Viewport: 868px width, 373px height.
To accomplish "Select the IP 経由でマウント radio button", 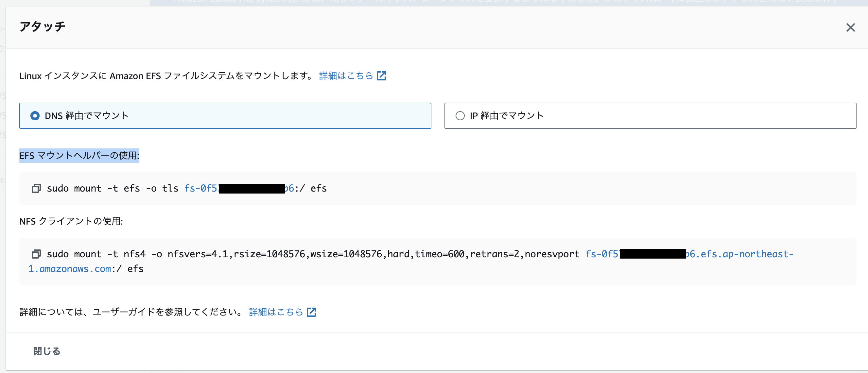I will click(460, 116).
